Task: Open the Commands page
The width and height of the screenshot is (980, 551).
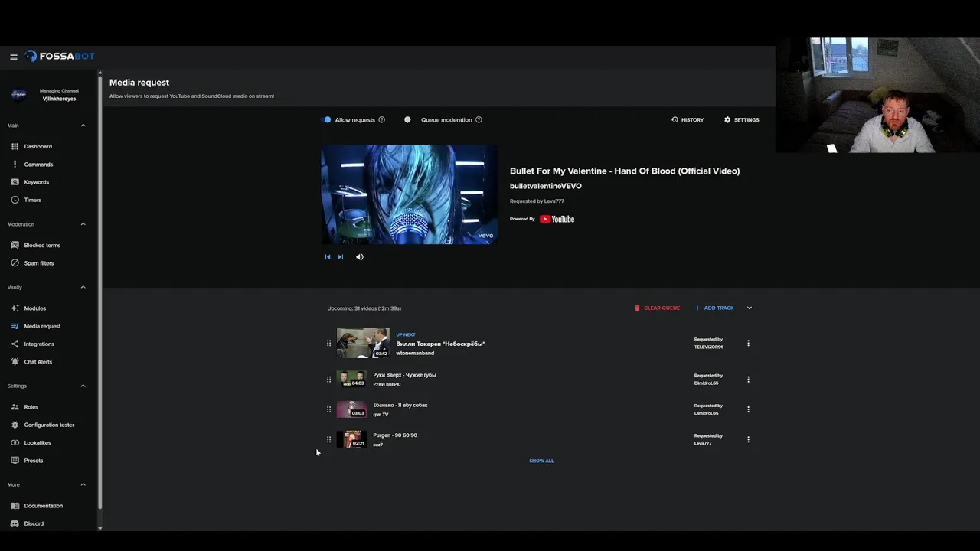Action: tap(38, 165)
